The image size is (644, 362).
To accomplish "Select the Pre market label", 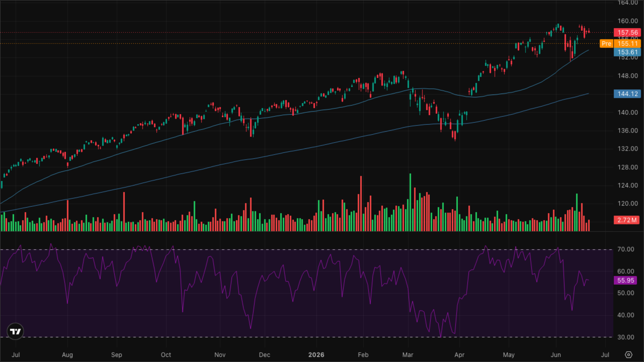I will click(x=606, y=43).
